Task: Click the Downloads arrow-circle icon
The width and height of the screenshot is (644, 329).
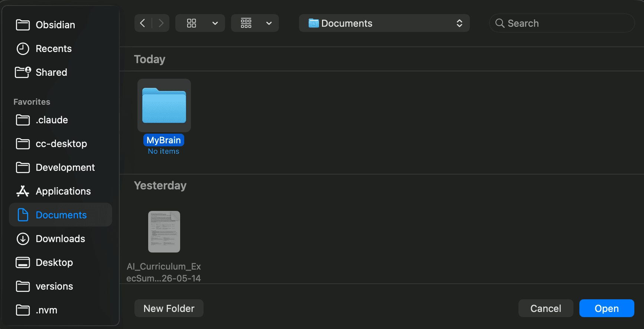Action: pos(23,239)
